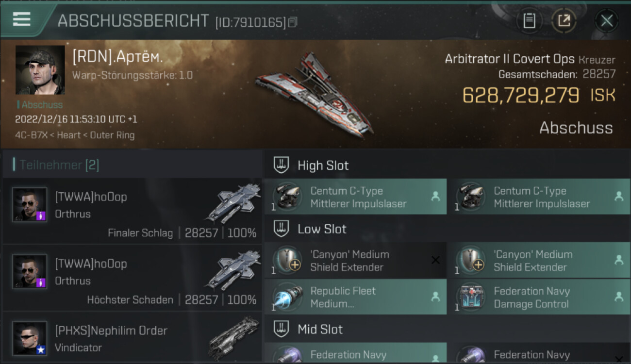Select the Teilnehmer [2] tab

pyautogui.click(x=59, y=165)
